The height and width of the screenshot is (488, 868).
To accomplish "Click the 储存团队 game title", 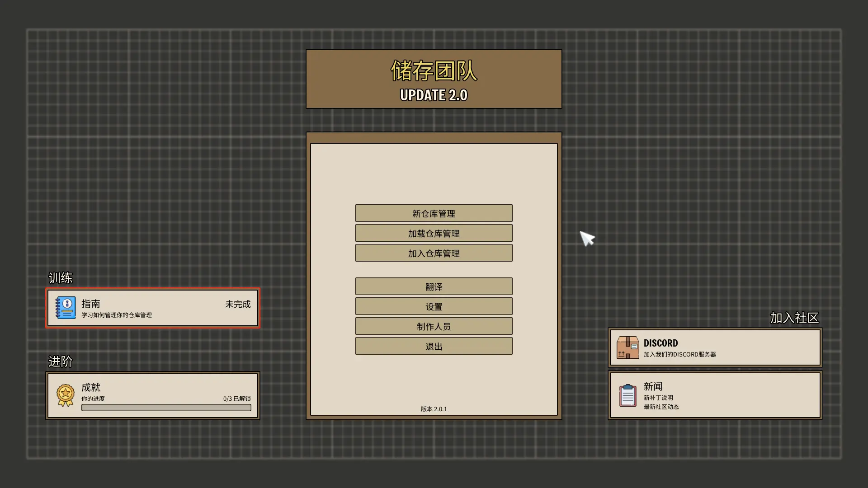I will click(434, 71).
